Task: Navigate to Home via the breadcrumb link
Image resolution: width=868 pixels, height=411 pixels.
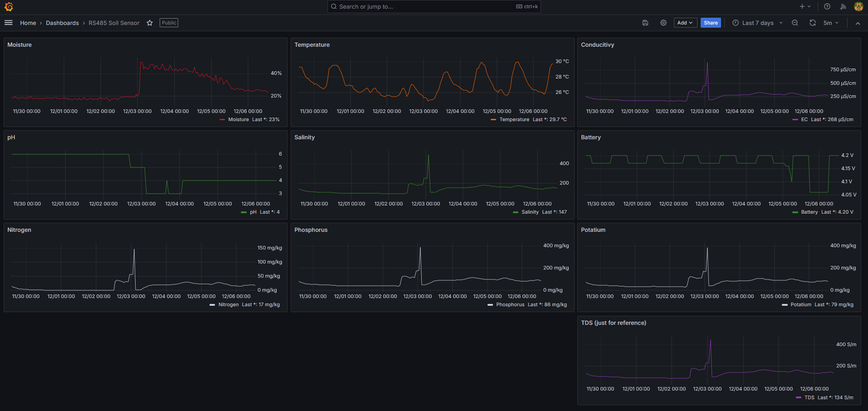Action: (x=28, y=23)
